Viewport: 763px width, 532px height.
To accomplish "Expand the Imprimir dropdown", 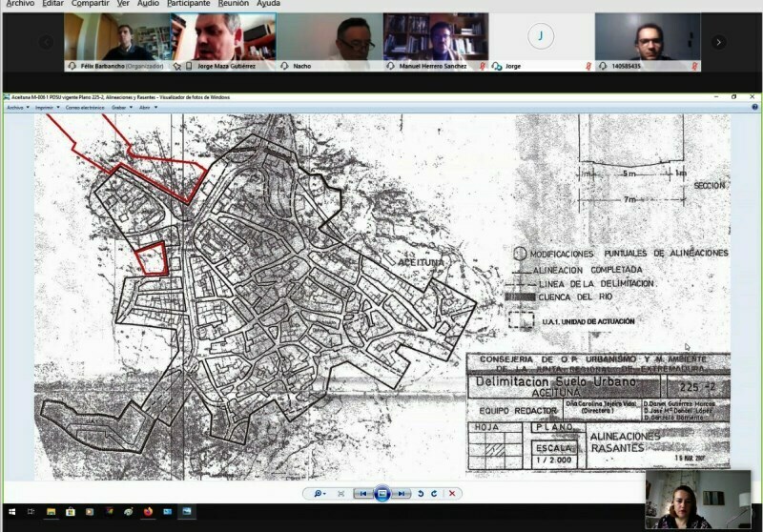I will point(47,108).
